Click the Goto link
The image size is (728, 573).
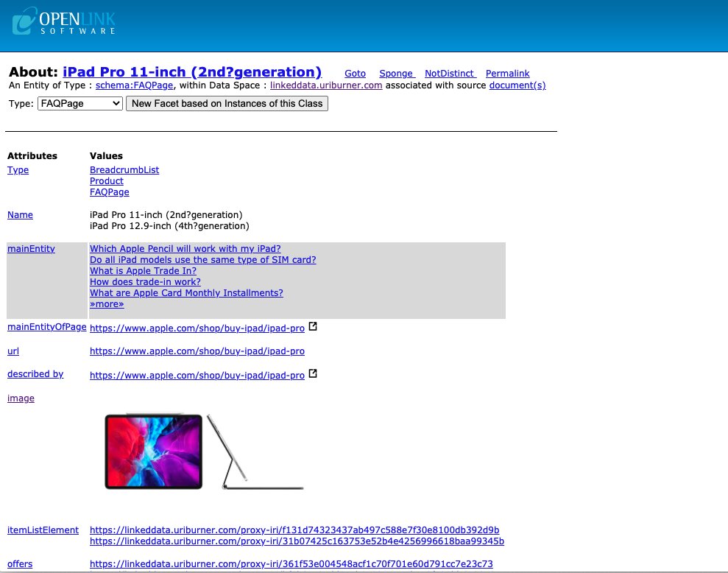pos(356,74)
